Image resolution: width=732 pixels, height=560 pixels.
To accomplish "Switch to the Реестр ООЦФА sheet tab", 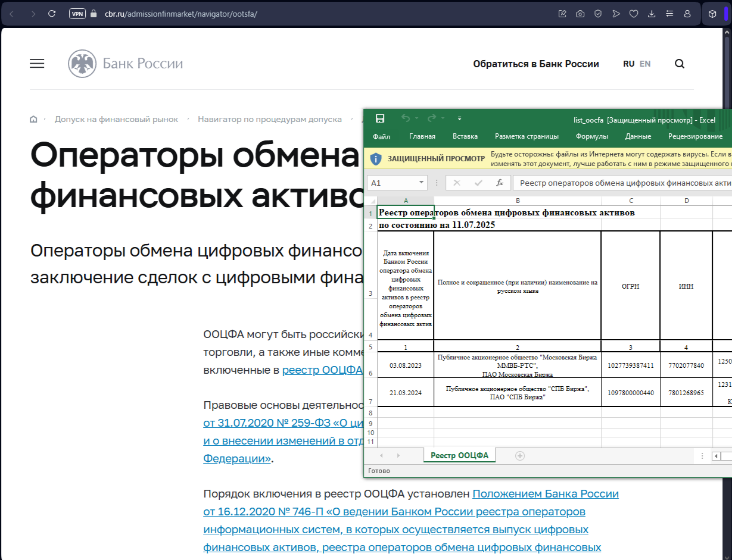I will click(459, 455).
